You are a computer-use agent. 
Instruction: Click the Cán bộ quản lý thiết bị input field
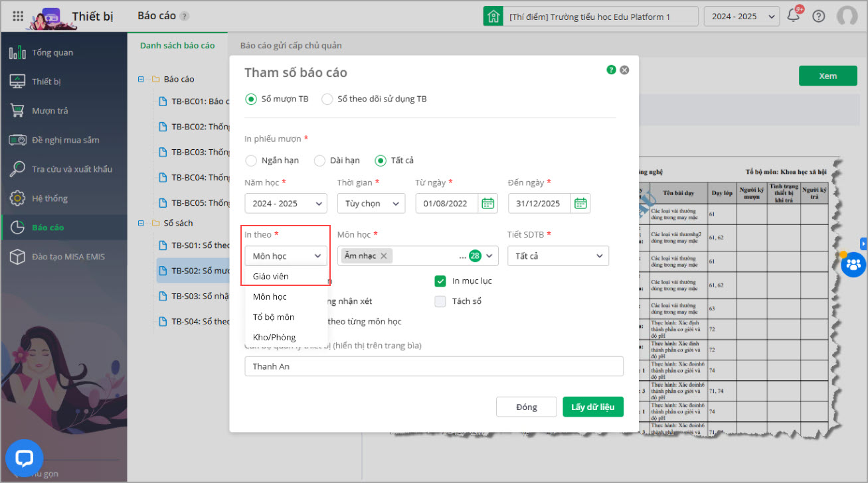coord(434,366)
